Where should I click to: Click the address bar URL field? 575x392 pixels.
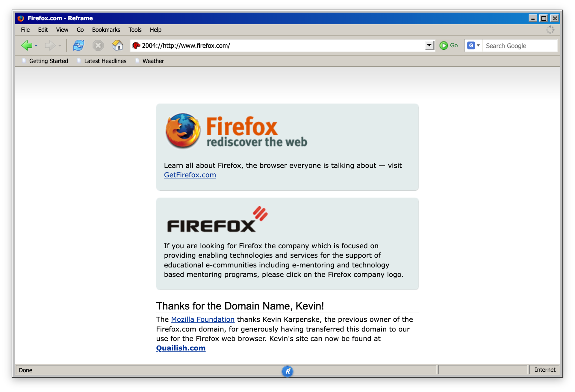(282, 46)
